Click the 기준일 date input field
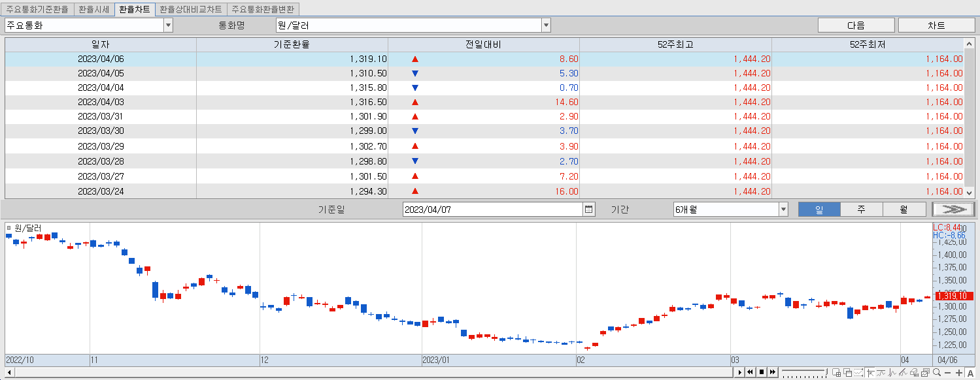This screenshot has height=380, width=980. (x=492, y=210)
